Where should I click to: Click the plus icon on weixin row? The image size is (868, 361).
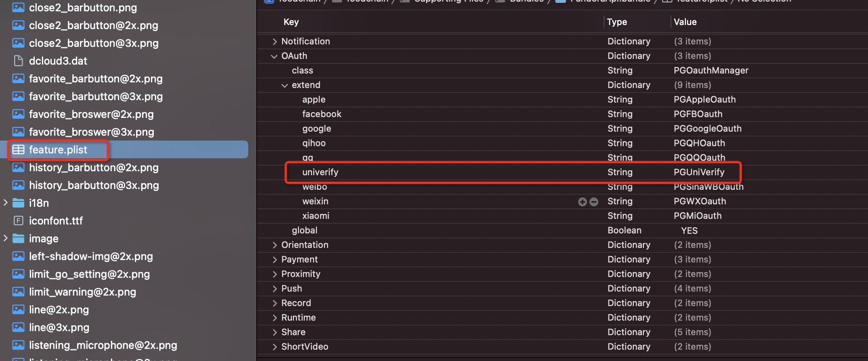pos(582,201)
